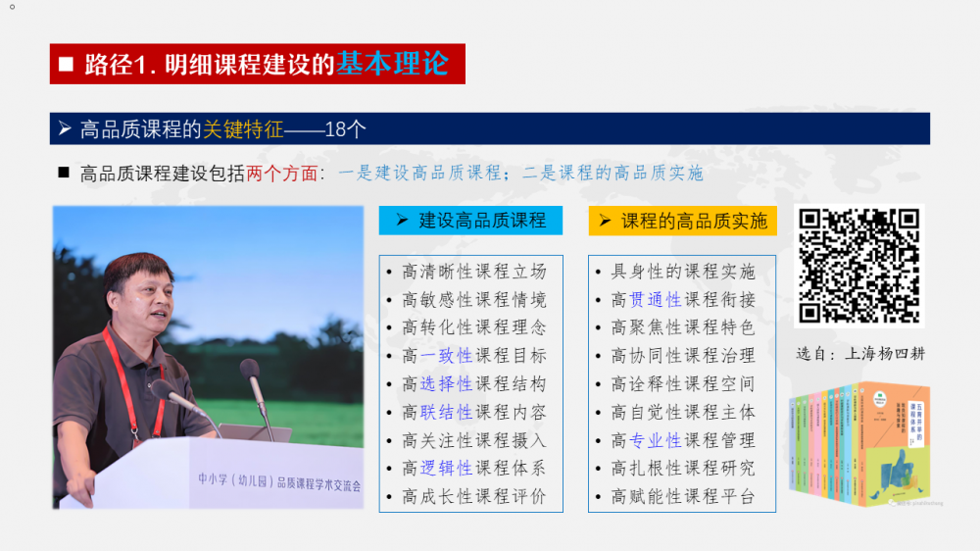The image size is (980, 551).
Task: Select the list item 高赋能性课程平台
Action: click(683, 496)
